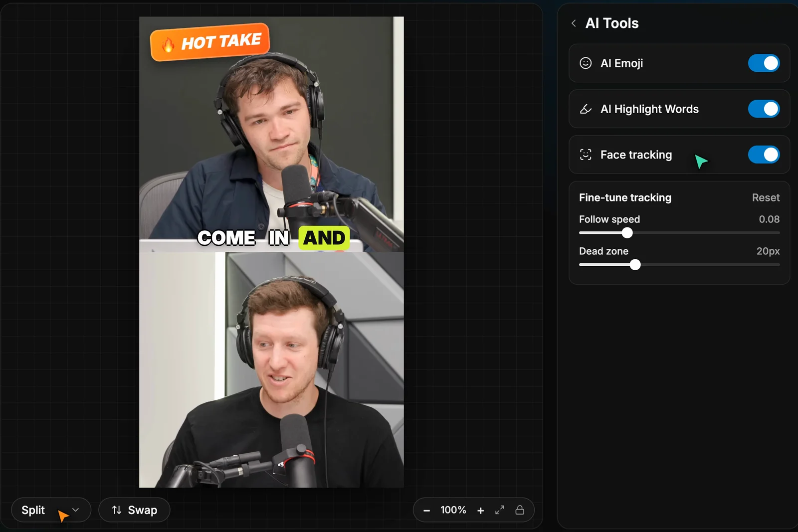Swap the two video panes
The height and width of the screenshot is (532, 798).
point(134,510)
